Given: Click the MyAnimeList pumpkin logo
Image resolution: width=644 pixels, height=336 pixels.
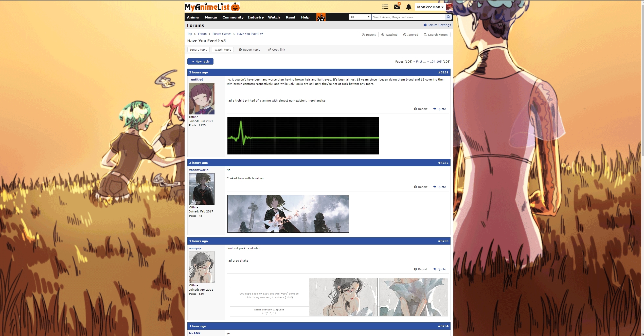Looking at the screenshot, I should click(x=212, y=7).
